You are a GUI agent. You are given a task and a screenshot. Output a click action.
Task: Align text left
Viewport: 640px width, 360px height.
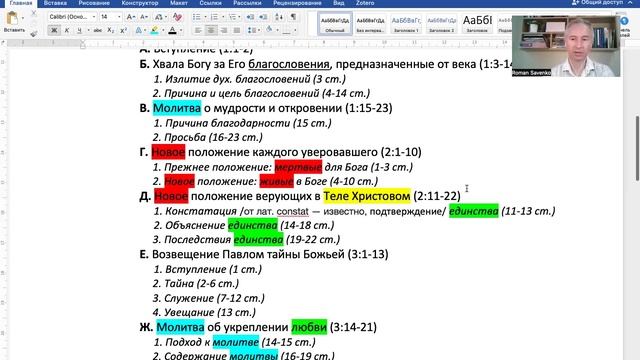pos(198,30)
